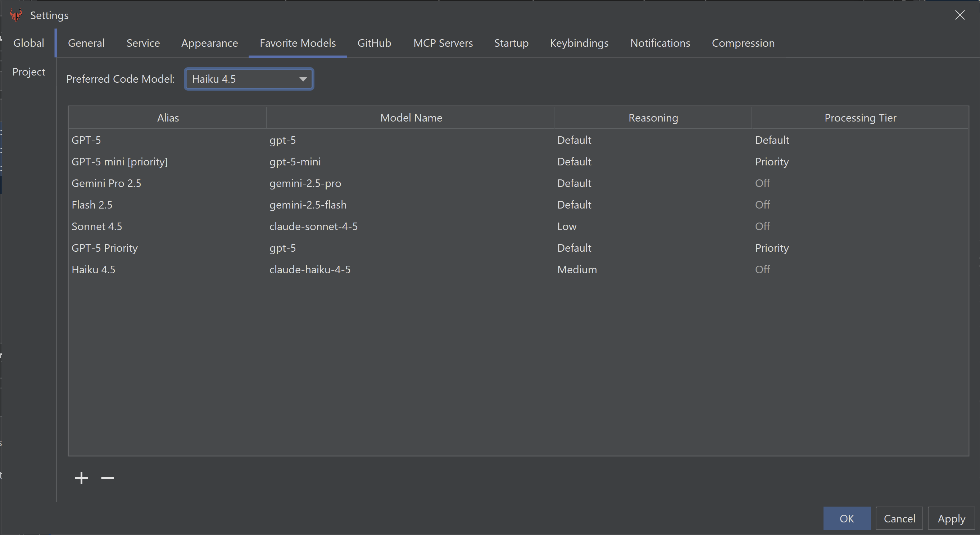
Task: Switch to the MCP Servers tab
Action: (443, 44)
